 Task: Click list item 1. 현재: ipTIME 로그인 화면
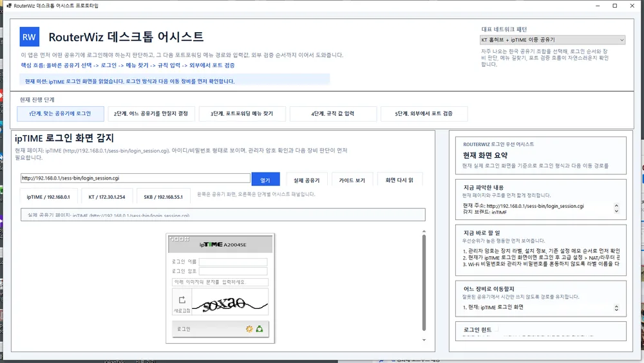coord(493,307)
